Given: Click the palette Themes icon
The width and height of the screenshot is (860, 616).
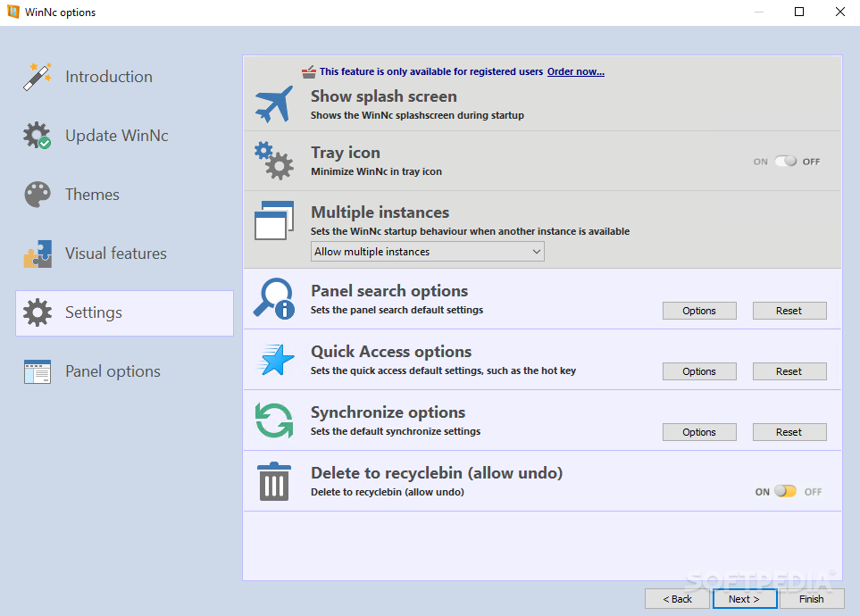Looking at the screenshot, I should point(38,195).
